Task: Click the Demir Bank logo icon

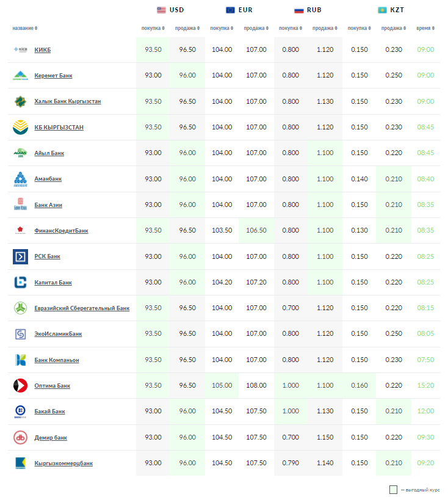Action: pyautogui.click(x=20, y=438)
